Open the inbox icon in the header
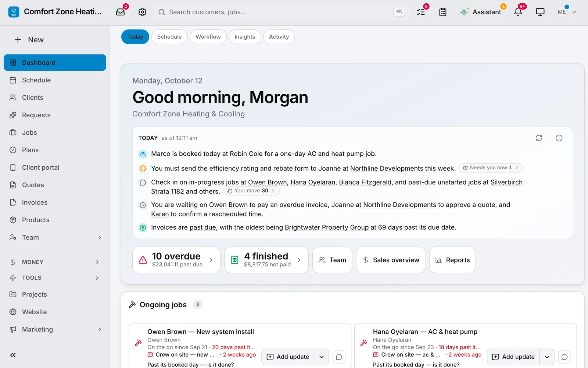 pyautogui.click(x=120, y=12)
